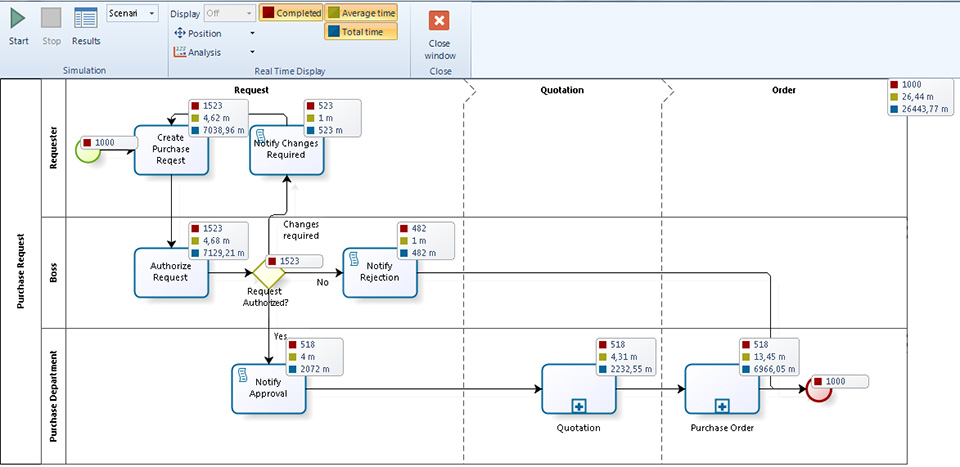Click the script icon in Notify Approval
Viewport: 960px width, 467px height.
(242, 375)
